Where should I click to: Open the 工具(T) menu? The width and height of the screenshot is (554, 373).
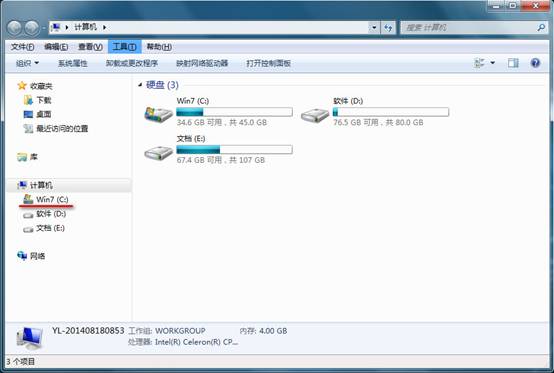point(124,47)
